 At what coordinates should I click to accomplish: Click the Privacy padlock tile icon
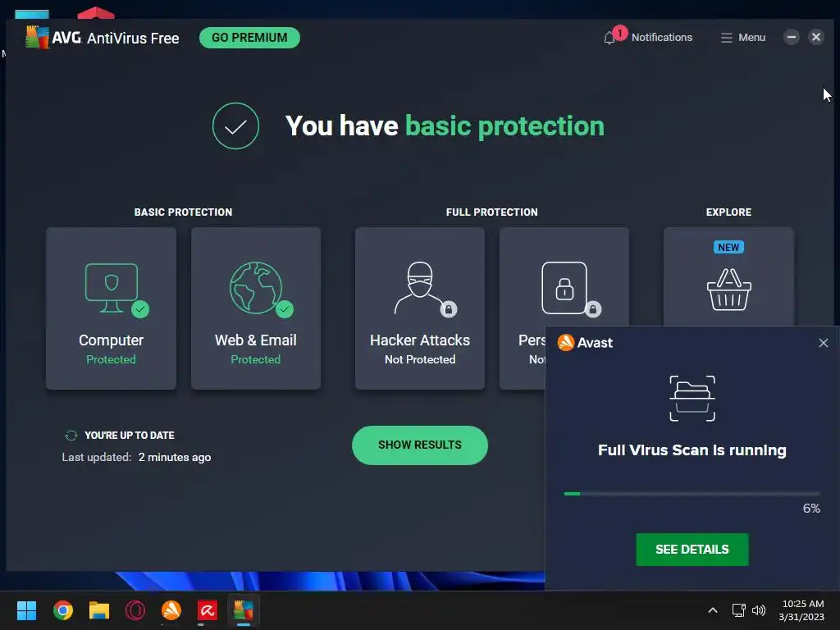(x=564, y=288)
